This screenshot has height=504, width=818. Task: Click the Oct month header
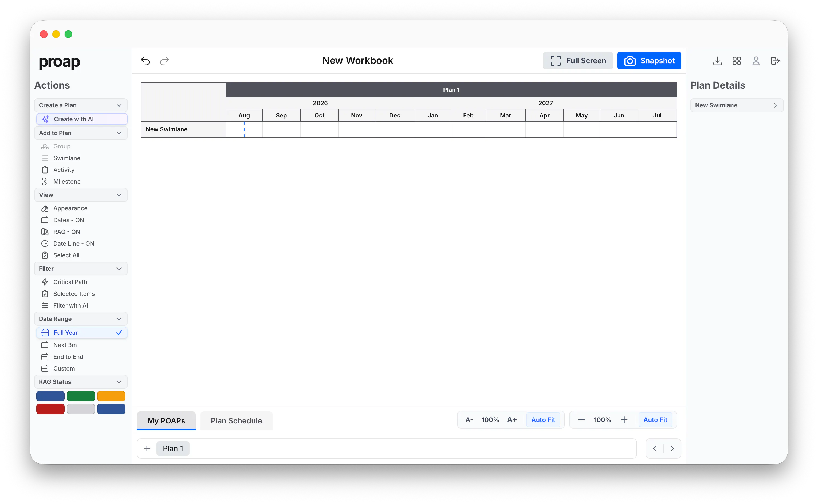pyautogui.click(x=319, y=115)
